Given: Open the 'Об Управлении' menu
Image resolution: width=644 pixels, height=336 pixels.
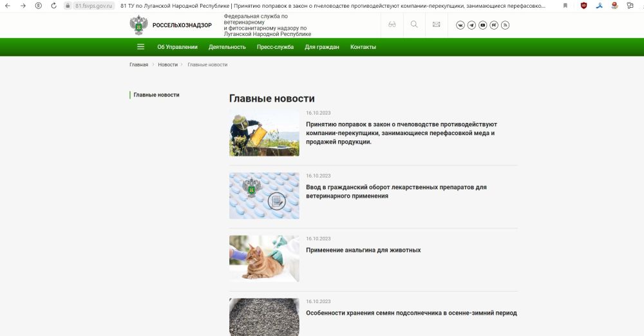Looking at the screenshot, I should click(177, 47).
